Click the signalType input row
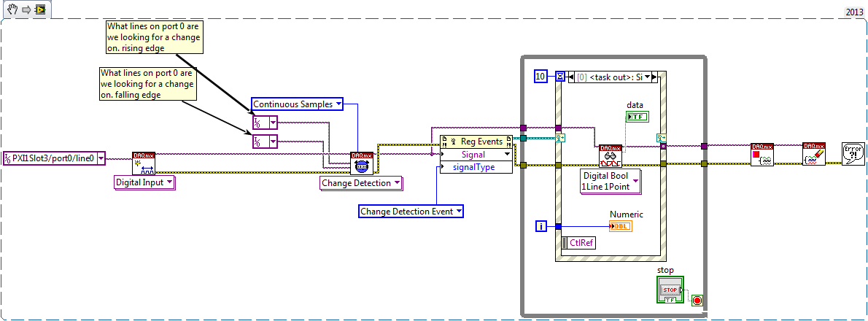The height and width of the screenshot is (321, 868). [x=476, y=167]
